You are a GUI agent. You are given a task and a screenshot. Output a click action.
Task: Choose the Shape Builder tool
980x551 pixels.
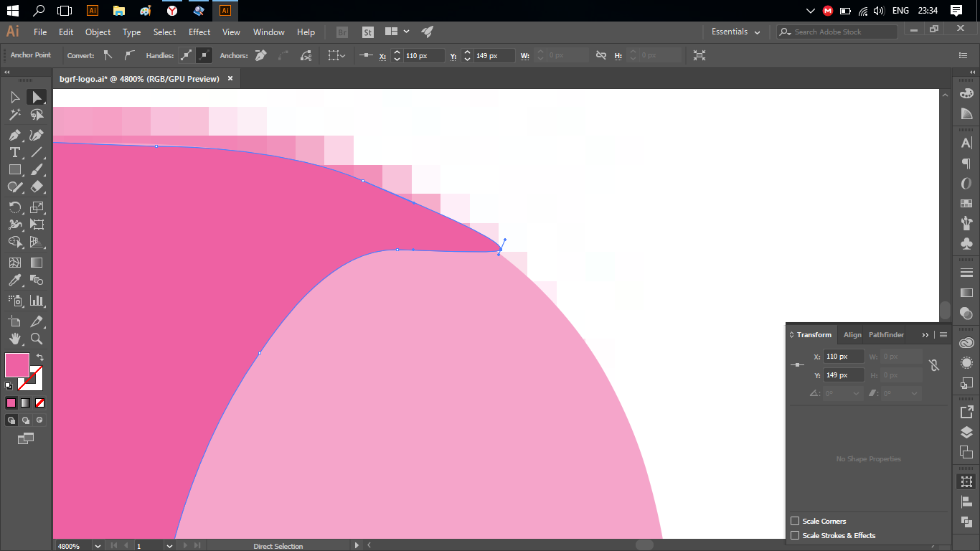(15, 242)
